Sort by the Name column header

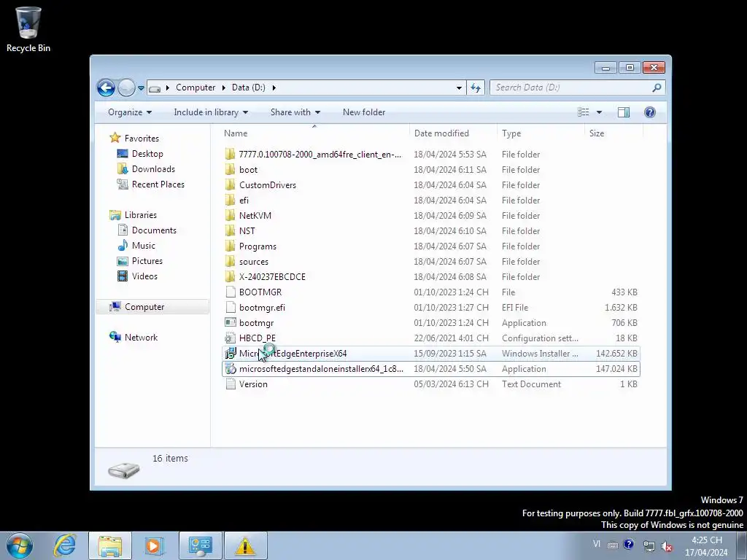point(314,133)
